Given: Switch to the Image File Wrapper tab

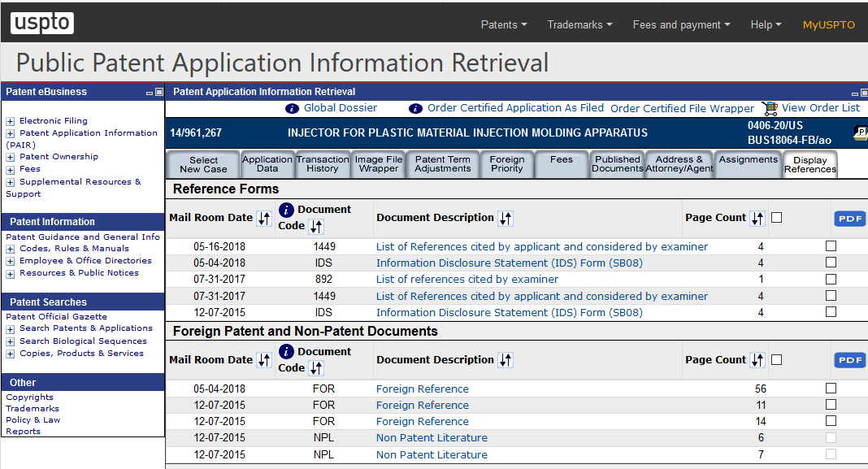Looking at the screenshot, I should pyautogui.click(x=378, y=163).
